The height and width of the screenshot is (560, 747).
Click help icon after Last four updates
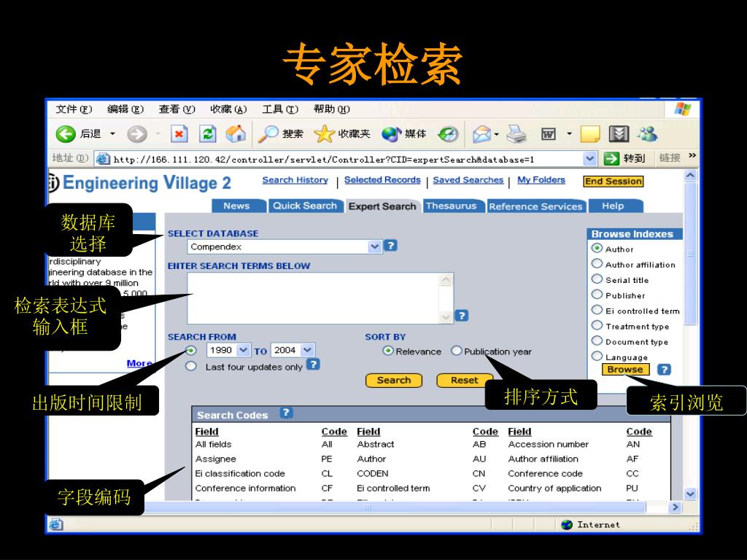[313, 365]
